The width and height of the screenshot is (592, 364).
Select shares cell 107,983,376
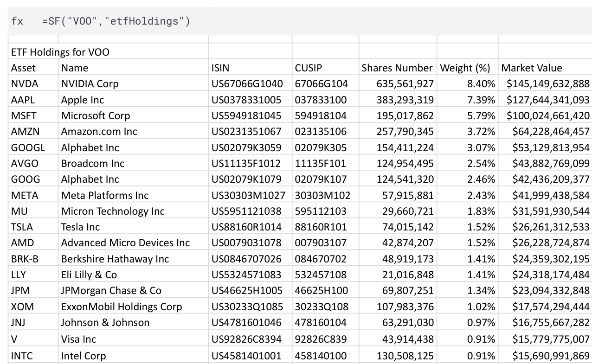coord(398,307)
